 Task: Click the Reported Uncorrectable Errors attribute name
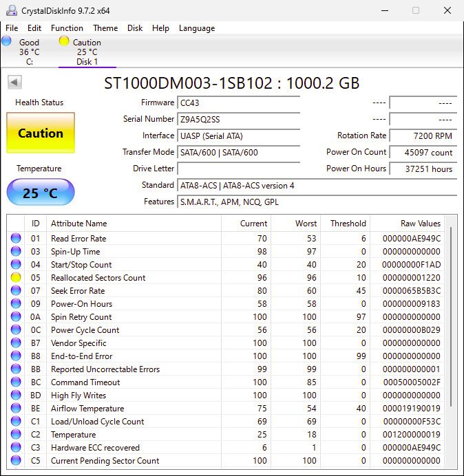click(105, 369)
